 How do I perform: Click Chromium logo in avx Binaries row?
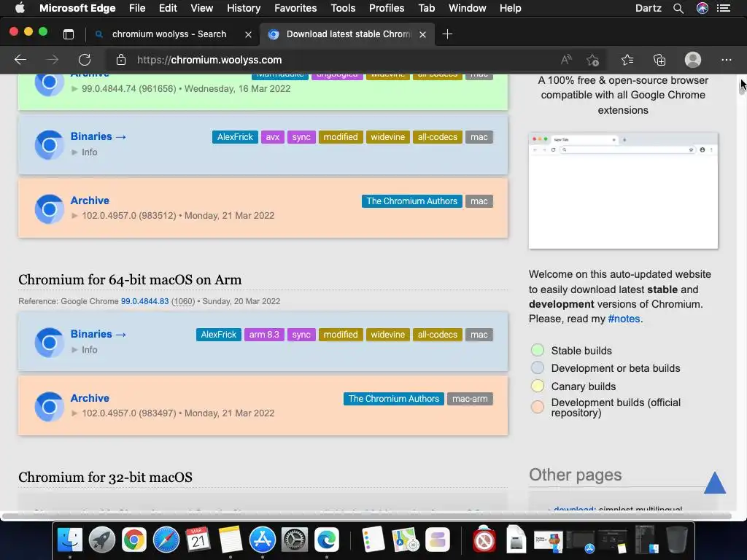[49, 144]
